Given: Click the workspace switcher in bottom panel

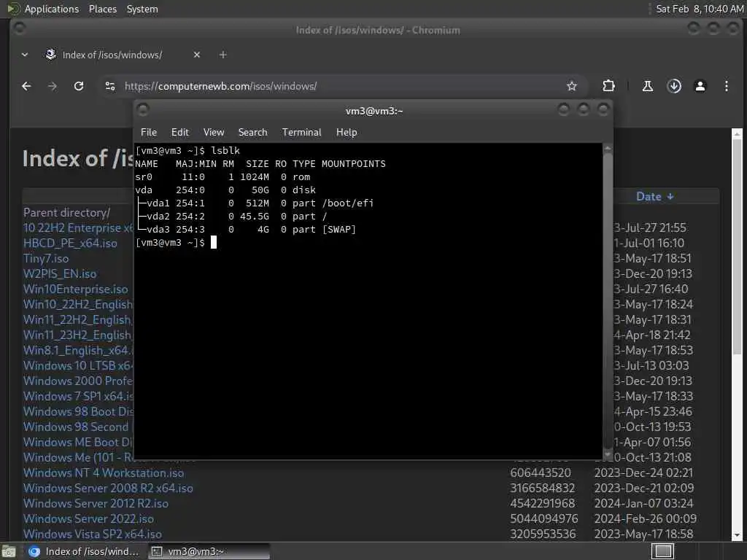Looking at the screenshot, I should 662,551.
